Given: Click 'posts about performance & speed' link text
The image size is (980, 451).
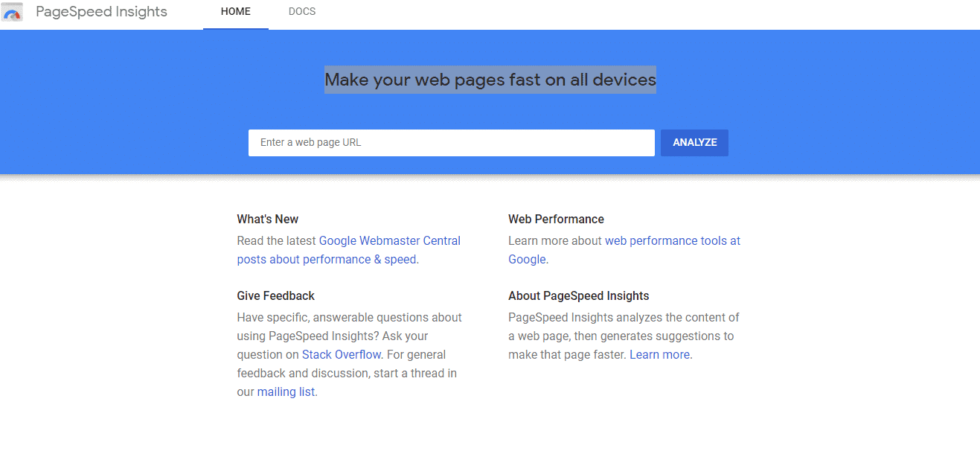Looking at the screenshot, I should 326,260.
